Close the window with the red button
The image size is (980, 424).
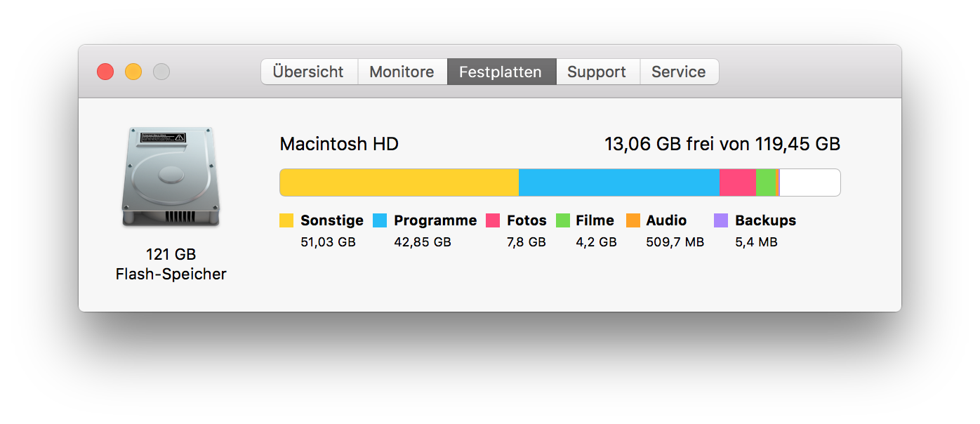point(105,72)
